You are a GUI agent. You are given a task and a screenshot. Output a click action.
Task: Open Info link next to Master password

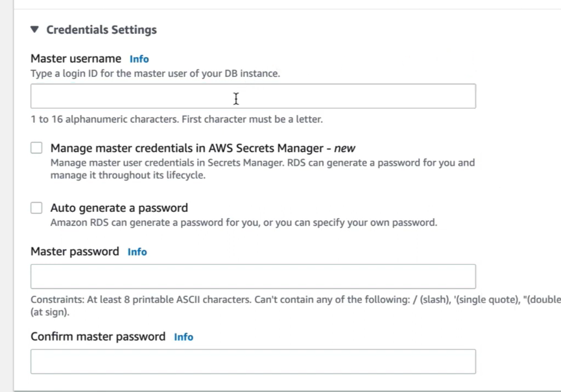point(137,252)
